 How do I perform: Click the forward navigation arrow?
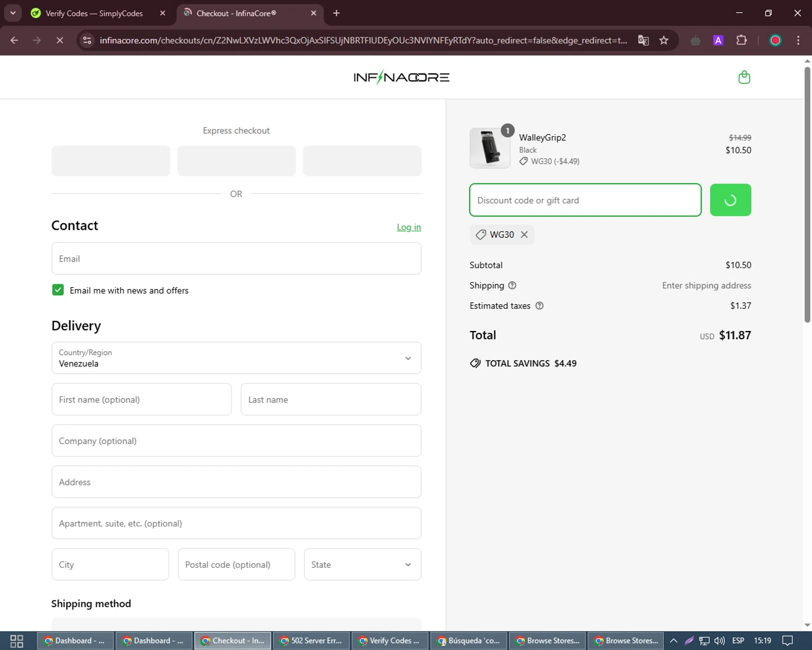point(37,41)
